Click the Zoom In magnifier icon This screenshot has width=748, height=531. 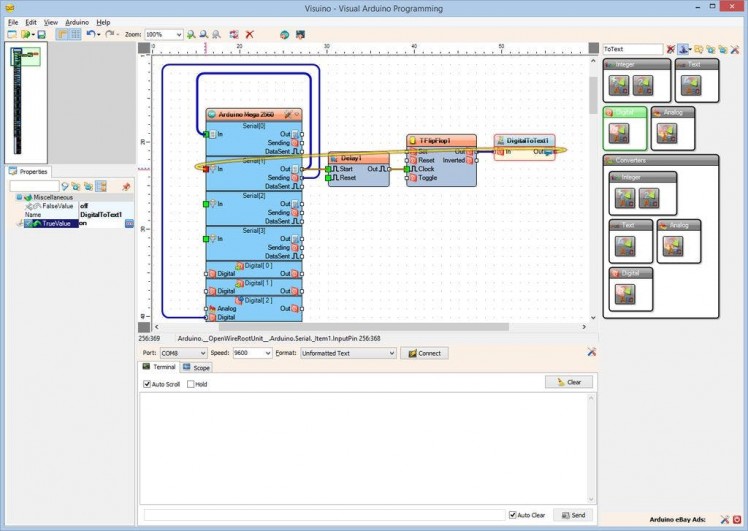pyautogui.click(x=191, y=34)
